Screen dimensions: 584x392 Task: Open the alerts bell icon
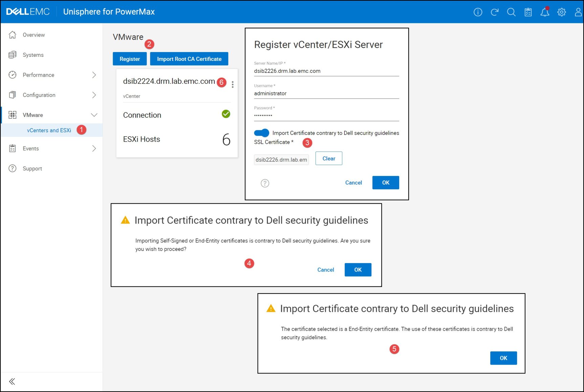(x=545, y=12)
